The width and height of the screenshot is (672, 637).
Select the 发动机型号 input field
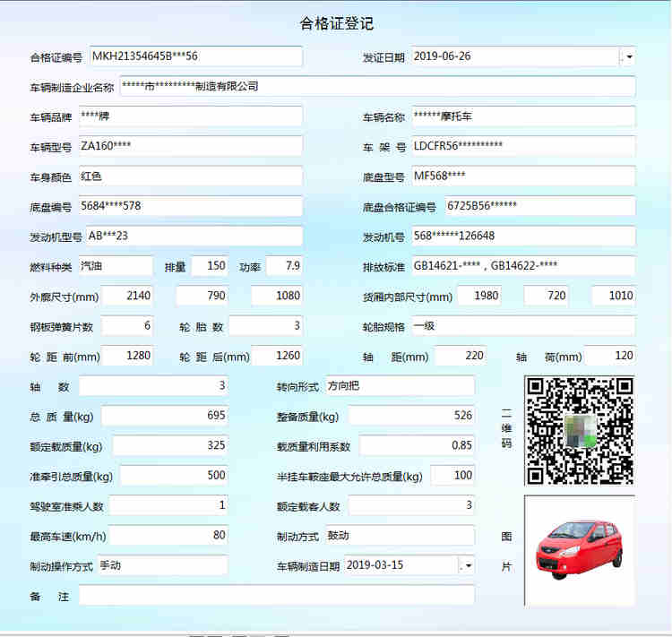point(194,237)
